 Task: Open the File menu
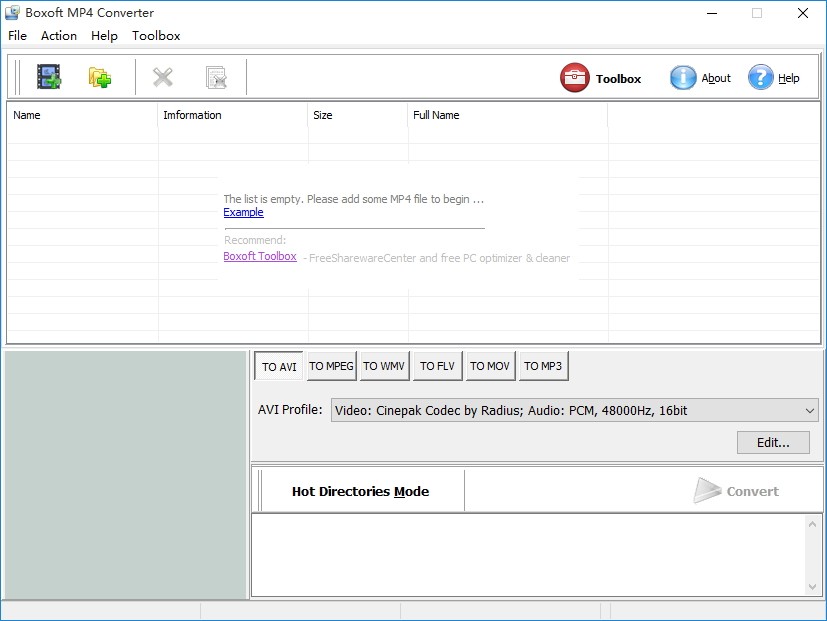click(x=17, y=35)
